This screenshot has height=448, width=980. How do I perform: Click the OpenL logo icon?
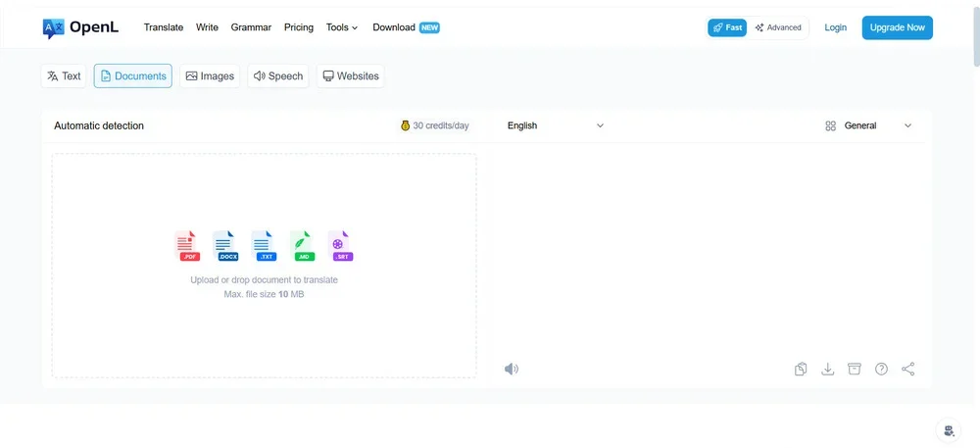(x=53, y=27)
